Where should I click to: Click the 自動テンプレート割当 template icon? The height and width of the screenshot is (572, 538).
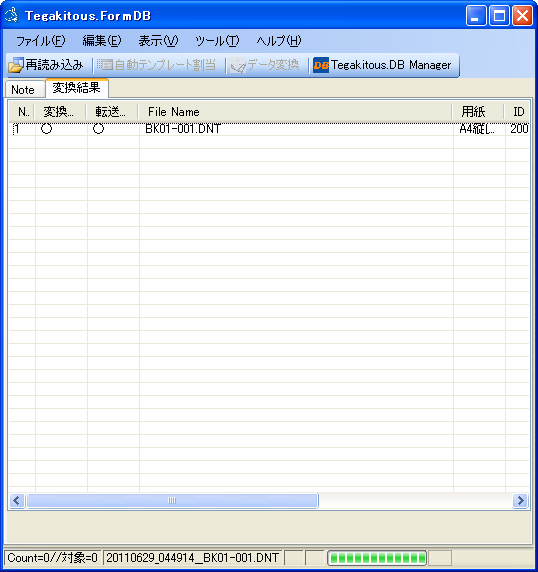105,65
